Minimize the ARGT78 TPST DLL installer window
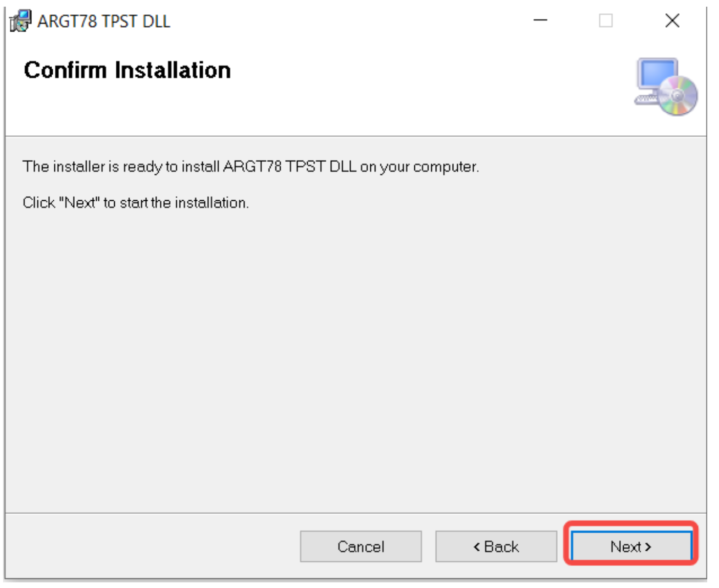The width and height of the screenshot is (719, 588). click(540, 20)
